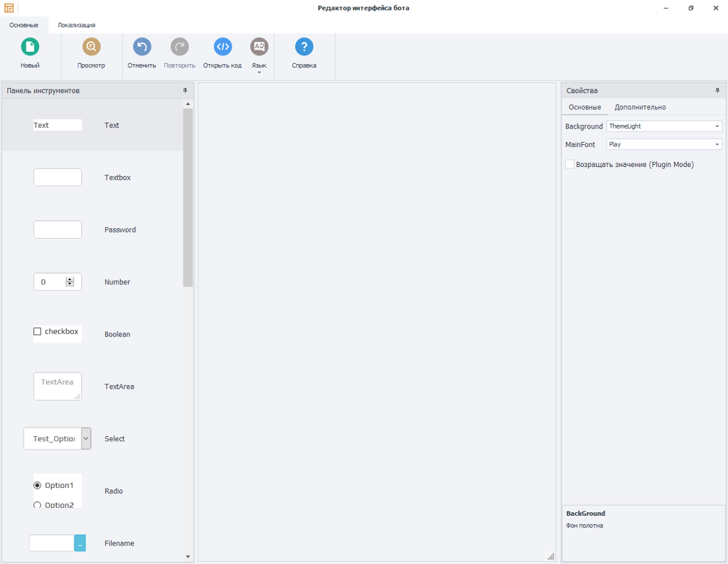Click the Отменить undo icon

(x=141, y=48)
